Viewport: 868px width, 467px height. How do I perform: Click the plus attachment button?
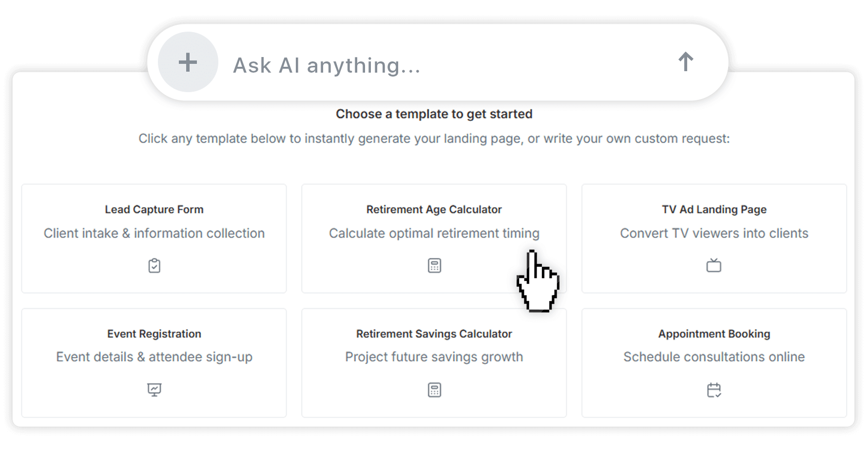[x=188, y=62]
